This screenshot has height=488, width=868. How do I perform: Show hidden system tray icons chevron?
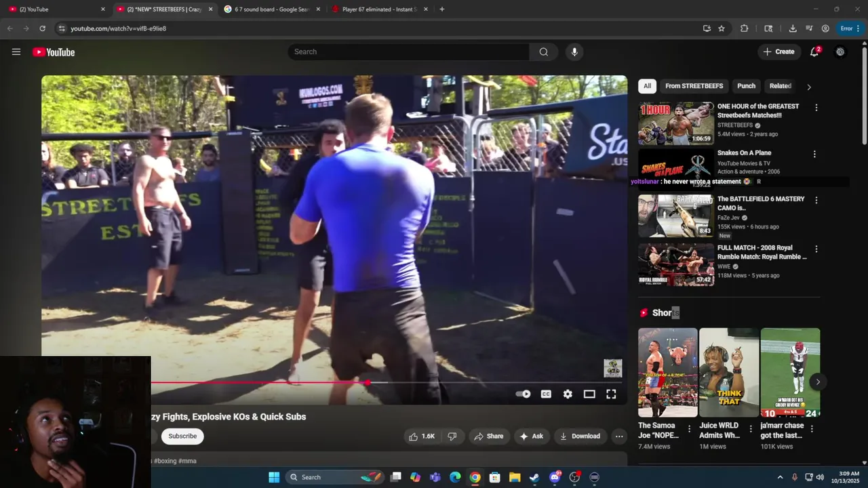click(780, 477)
